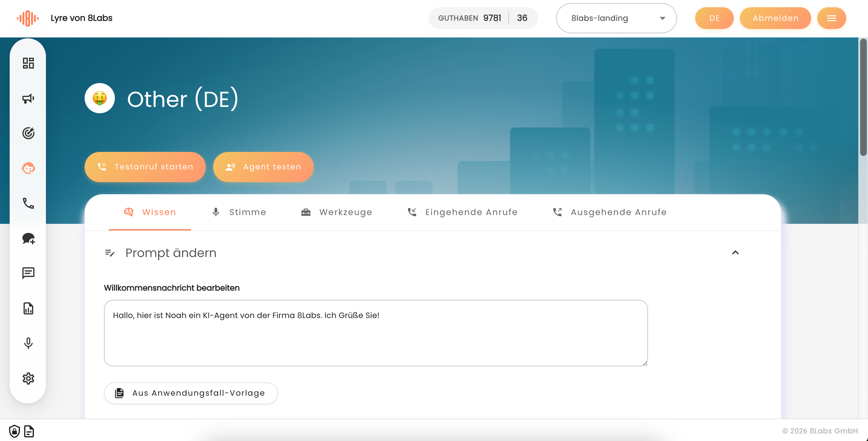Select the agent face sidebar icon
This screenshot has width=868, height=441.
tap(28, 168)
